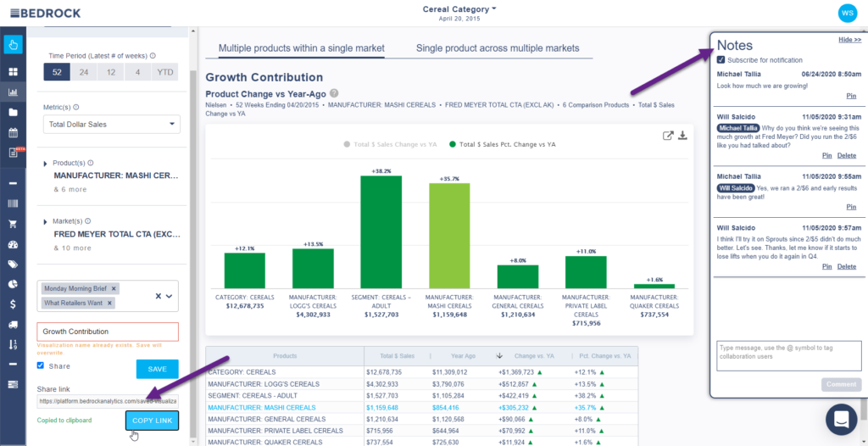Expand the Product(s) section
This screenshot has width=868, height=446.
(x=46, y=164)
